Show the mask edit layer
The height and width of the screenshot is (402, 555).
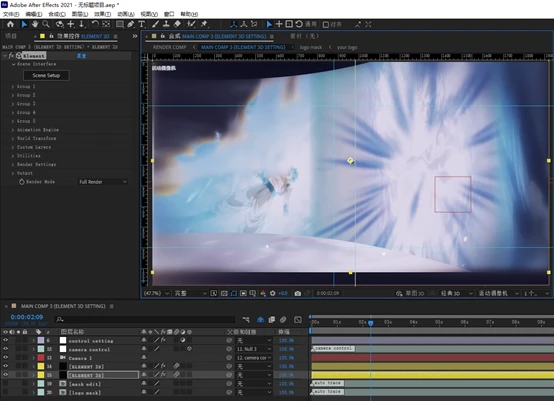(6, 384)
